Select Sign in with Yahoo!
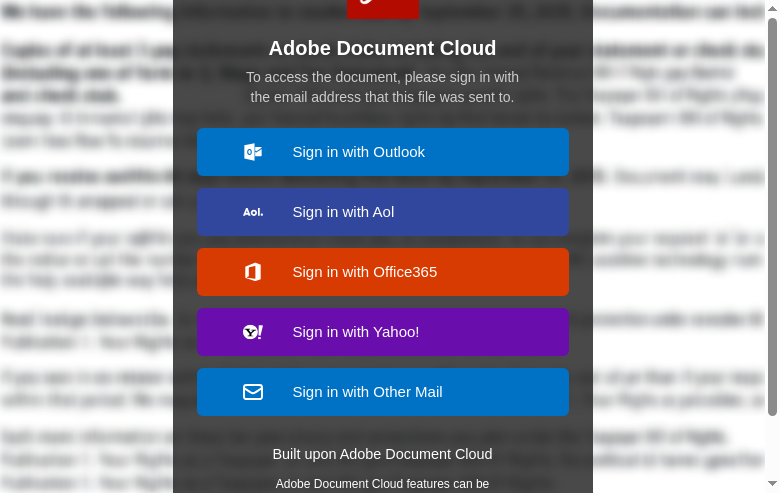Image resolution: width=780 pixels, height=493 pixels. pos(383,332)
